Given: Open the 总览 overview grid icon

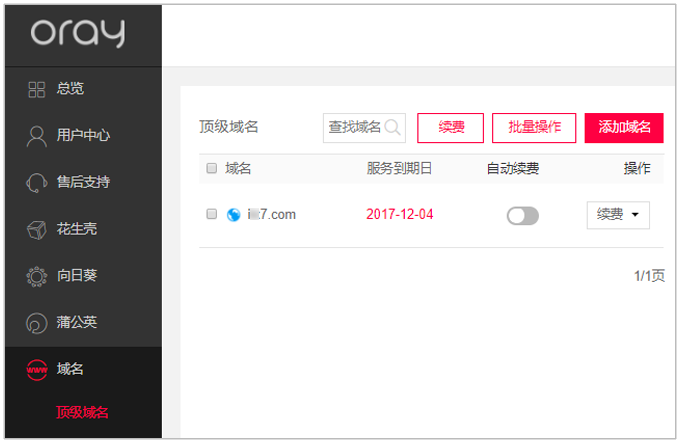Looking at the screenshot, I should coord(36,90).
